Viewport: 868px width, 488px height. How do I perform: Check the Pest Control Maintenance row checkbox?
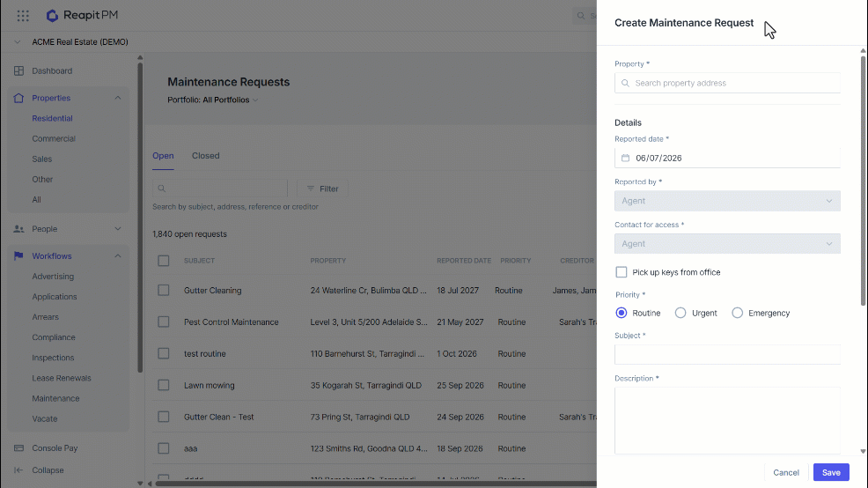coord(164,322)
